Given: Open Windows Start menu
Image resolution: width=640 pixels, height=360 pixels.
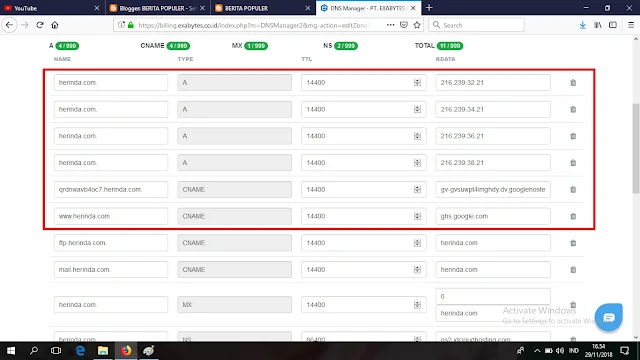Looking at the screenshot, I should pos(11,351).
